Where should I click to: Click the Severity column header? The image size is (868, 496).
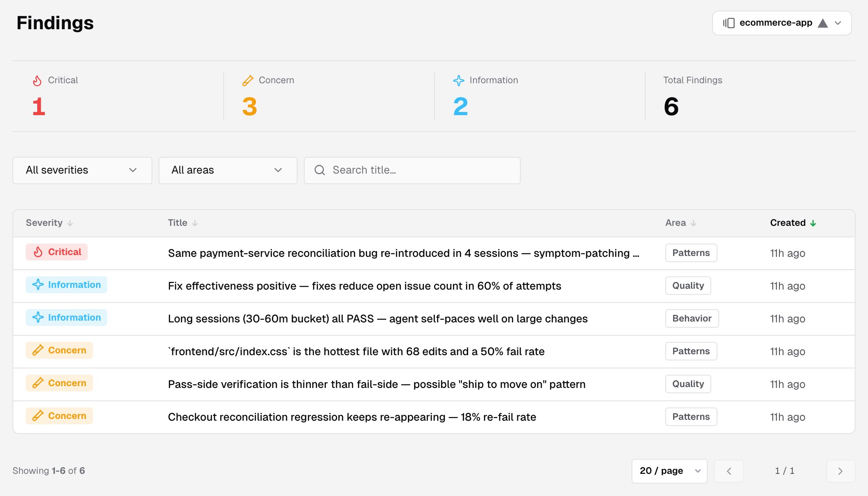pyautogui.click(x=49, y=223)
